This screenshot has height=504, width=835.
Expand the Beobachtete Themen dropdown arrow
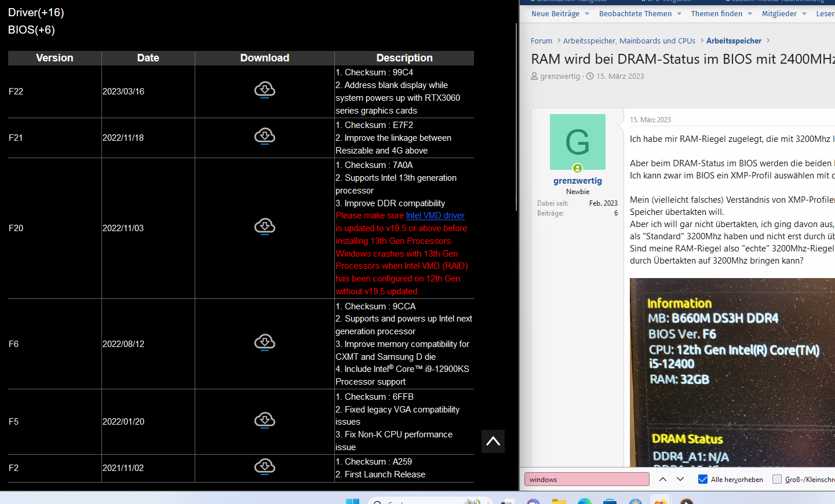[x=679, y=14]
